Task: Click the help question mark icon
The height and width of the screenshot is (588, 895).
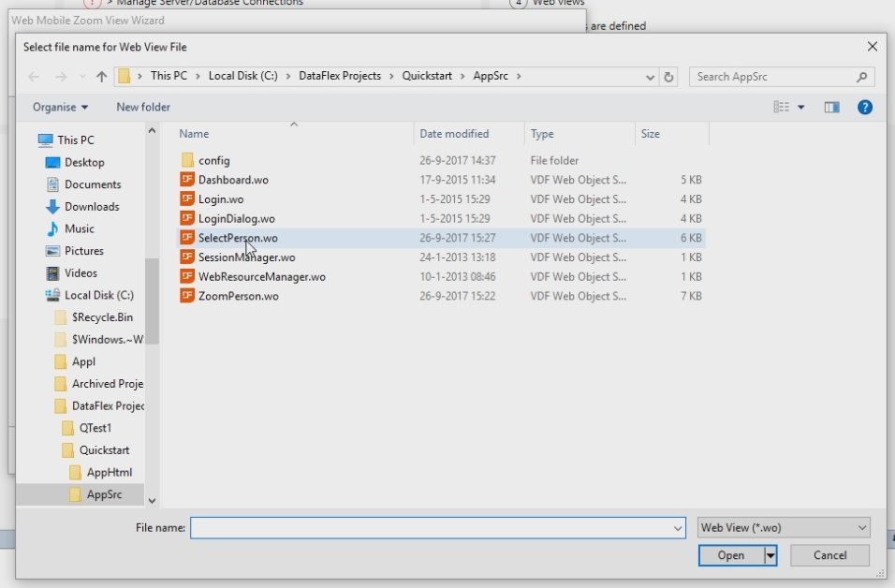Action: click(865, 108)
